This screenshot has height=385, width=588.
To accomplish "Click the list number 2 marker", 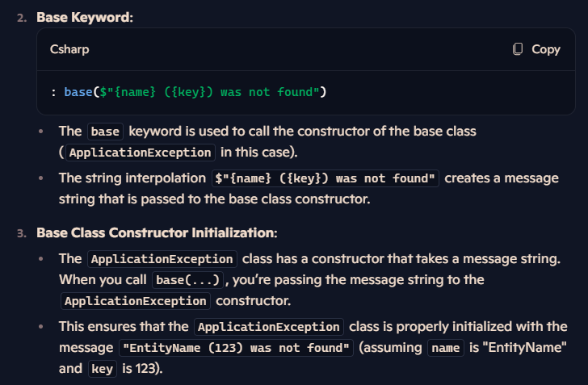I will click(22, 18).
